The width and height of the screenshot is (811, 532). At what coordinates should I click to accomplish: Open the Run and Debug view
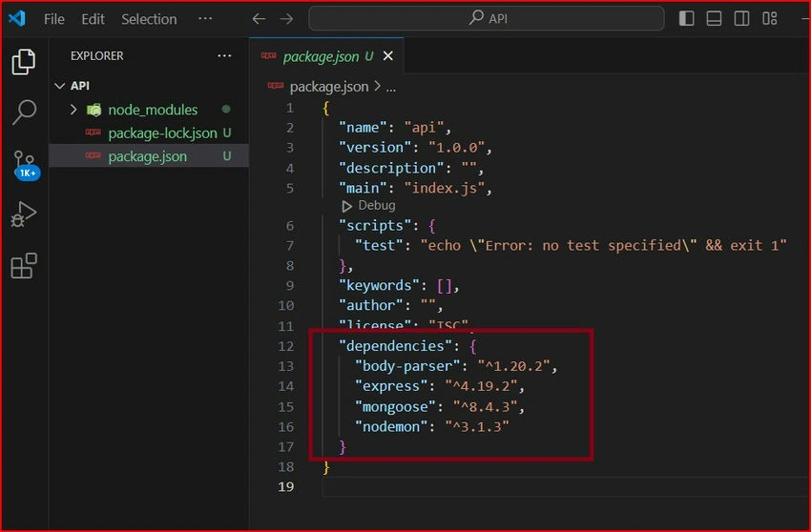[23, 215]
